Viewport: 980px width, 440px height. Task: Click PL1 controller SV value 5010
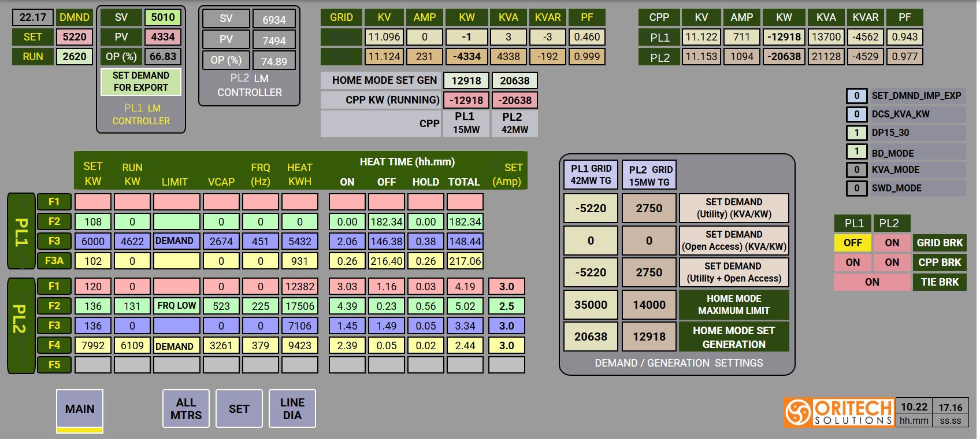pos(163,17)
